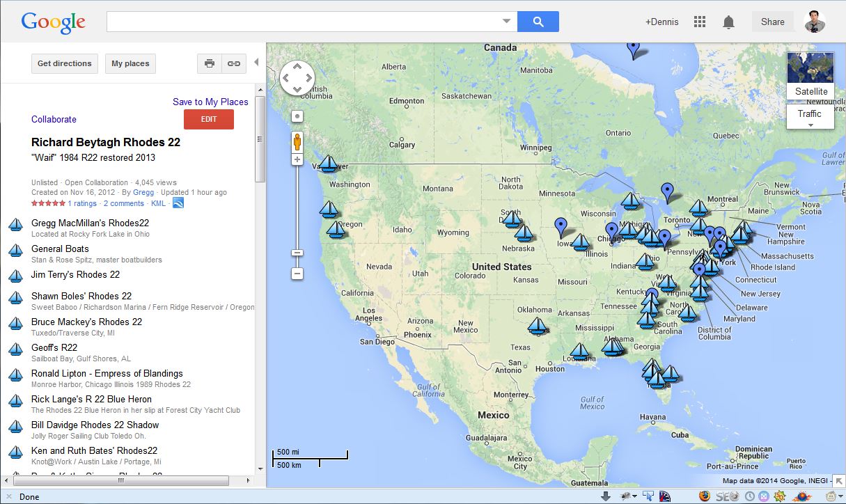
Task: Expand the Traffic layers dropdown
Action: (x=810, y=117)
